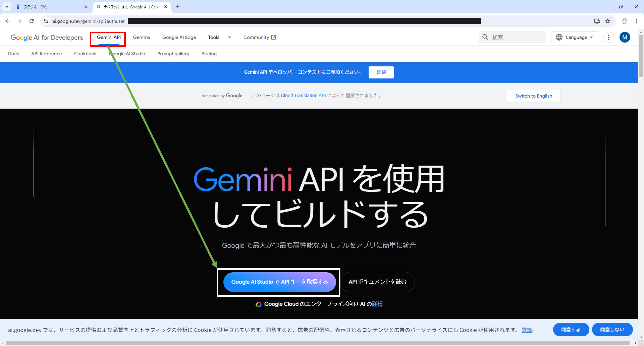Screen dimensions: 644x346
Task: Click the horizontal scrollbar at bottom
Action: (317, 343)
